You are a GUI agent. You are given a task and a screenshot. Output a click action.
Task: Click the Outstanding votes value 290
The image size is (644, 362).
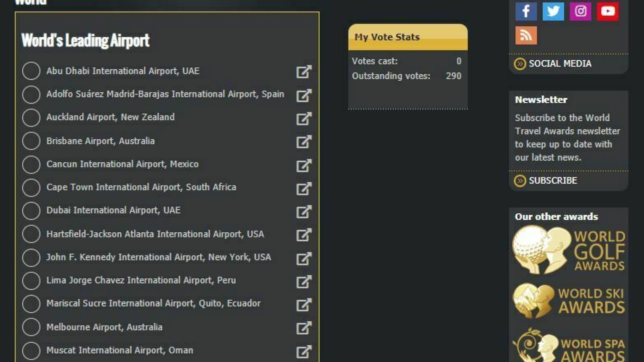point(453,76)
